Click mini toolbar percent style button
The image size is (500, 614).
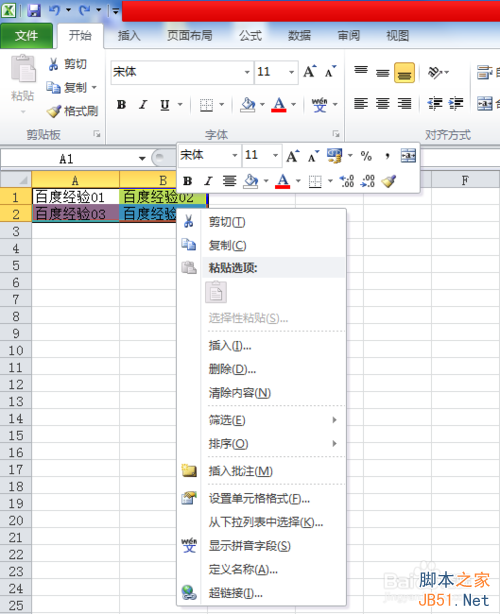pyautogui.click(x=366, y=156)
